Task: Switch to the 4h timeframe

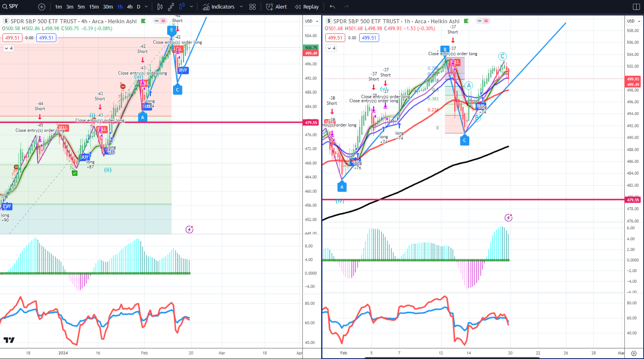Action: (130, 7)
